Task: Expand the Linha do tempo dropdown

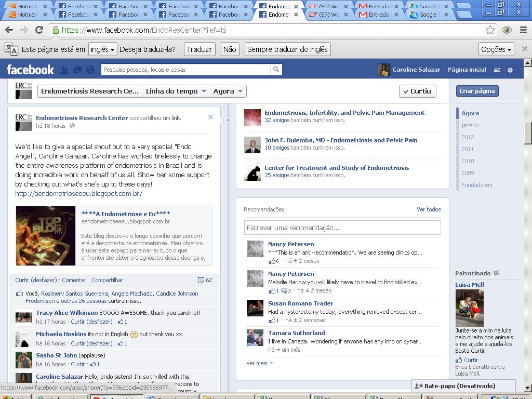Action: [x=176, y=91]
